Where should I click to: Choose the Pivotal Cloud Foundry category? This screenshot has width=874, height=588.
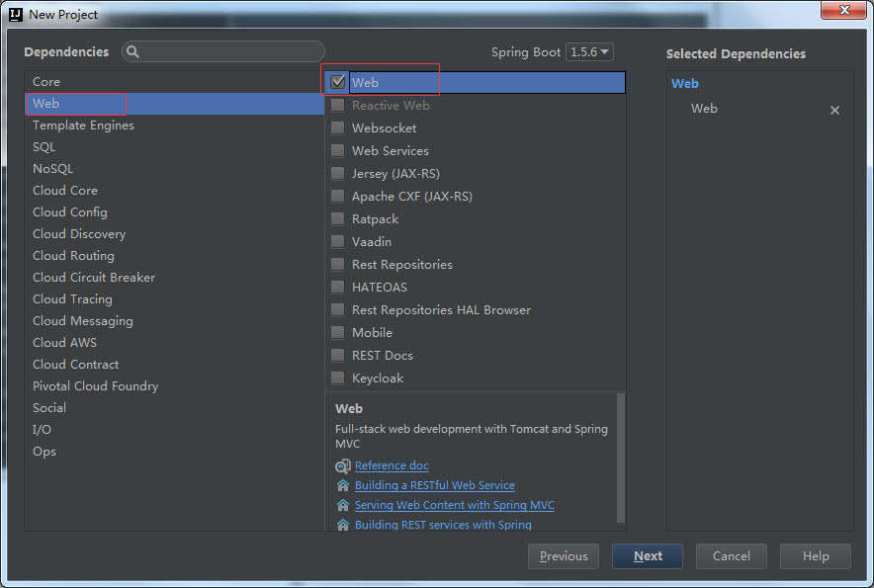tap(174, 386)
